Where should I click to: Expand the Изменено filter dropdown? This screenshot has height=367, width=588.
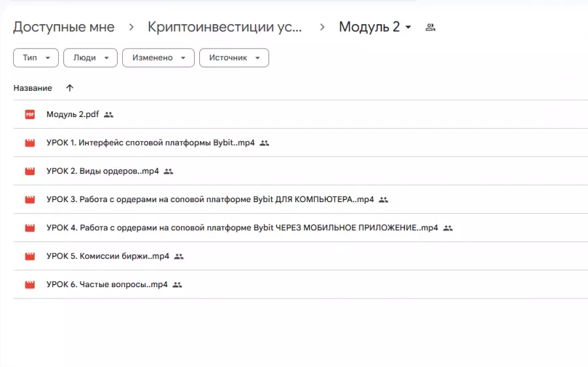(x=158, y=58)
